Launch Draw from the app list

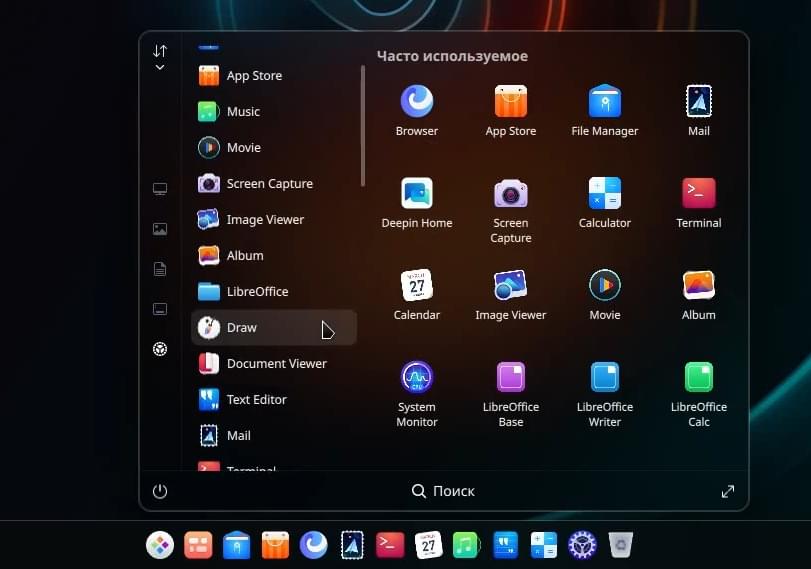click(x=274, y=327)
